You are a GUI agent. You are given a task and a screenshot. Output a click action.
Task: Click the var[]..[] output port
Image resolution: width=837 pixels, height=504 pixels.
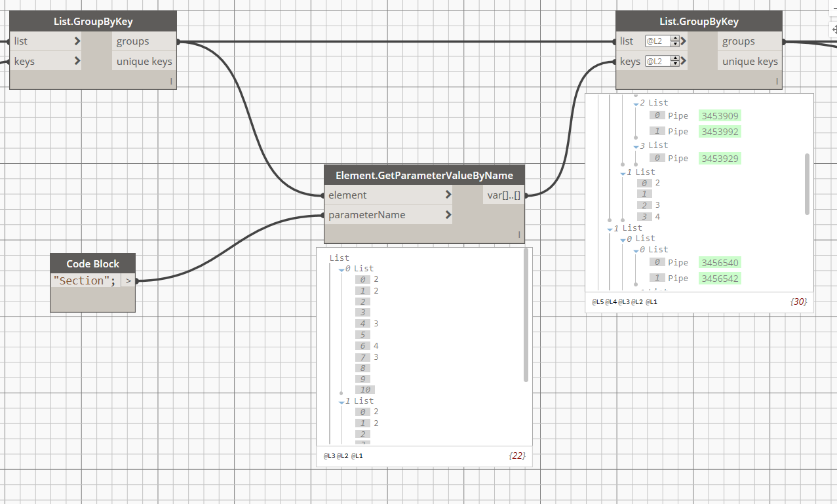(x=503, y=195)
